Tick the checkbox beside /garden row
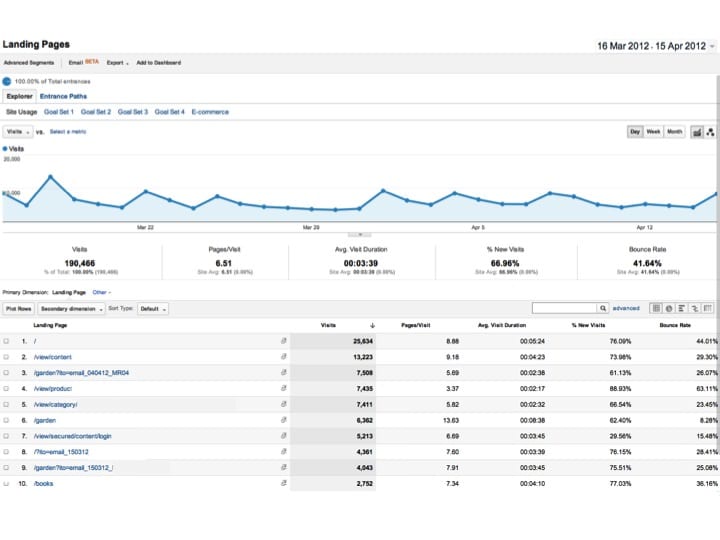720x540 pixels. pyautogui.click(x=7, y=421)
